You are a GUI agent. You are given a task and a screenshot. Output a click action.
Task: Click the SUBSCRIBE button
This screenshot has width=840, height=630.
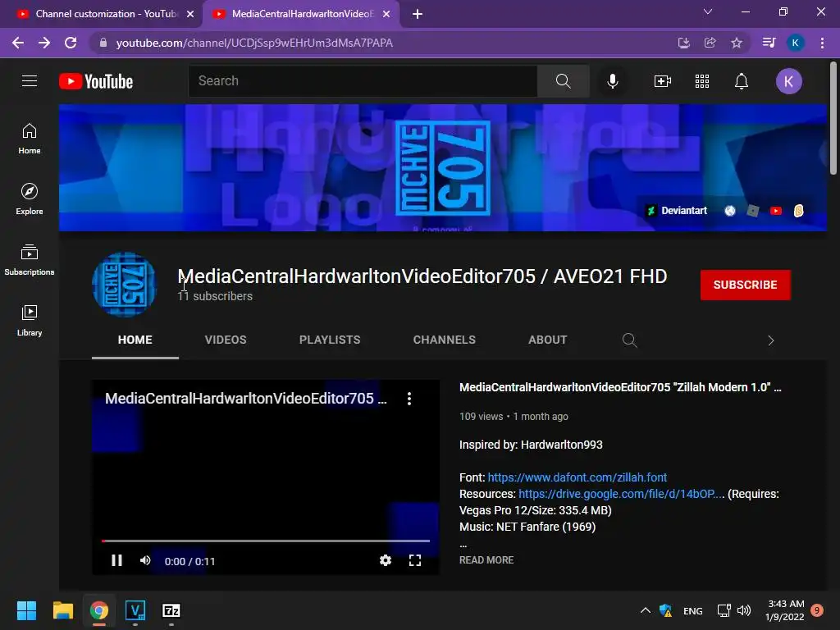(x=745, y=285)
